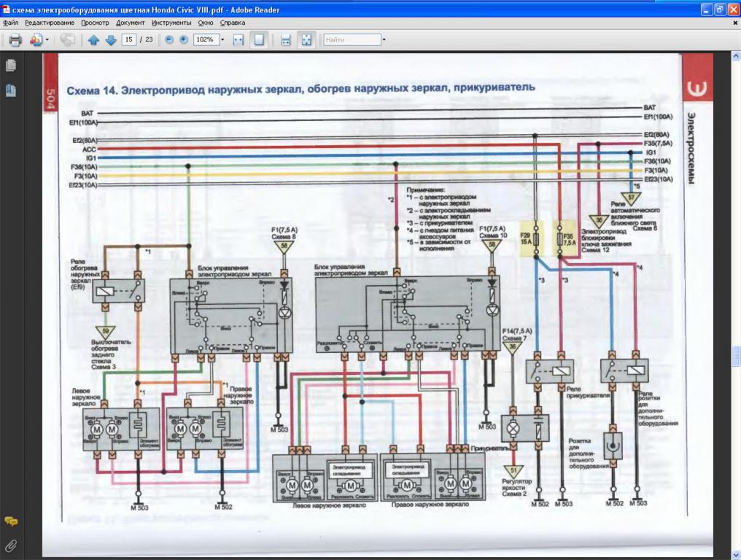Screen dimensions: 741x560
Task: Open the Attachments paperclip panel
Action: pos(11,547)
